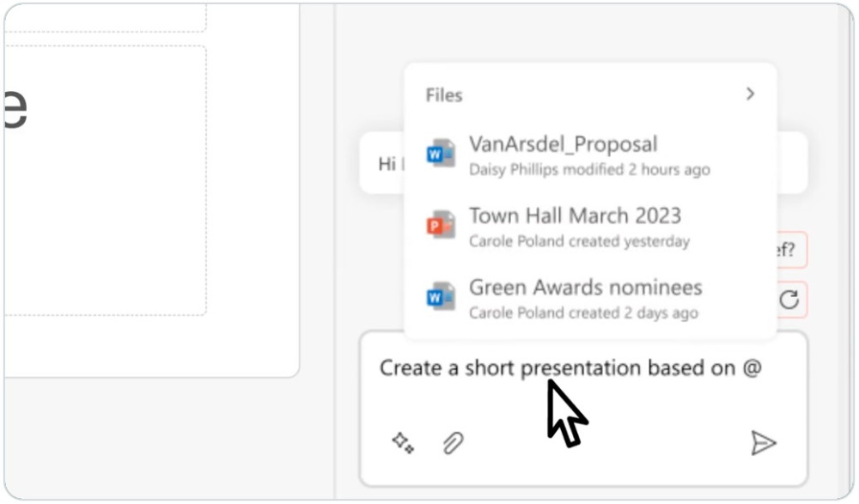Select the VanArsdel_Proposal file

coord(590,155)
